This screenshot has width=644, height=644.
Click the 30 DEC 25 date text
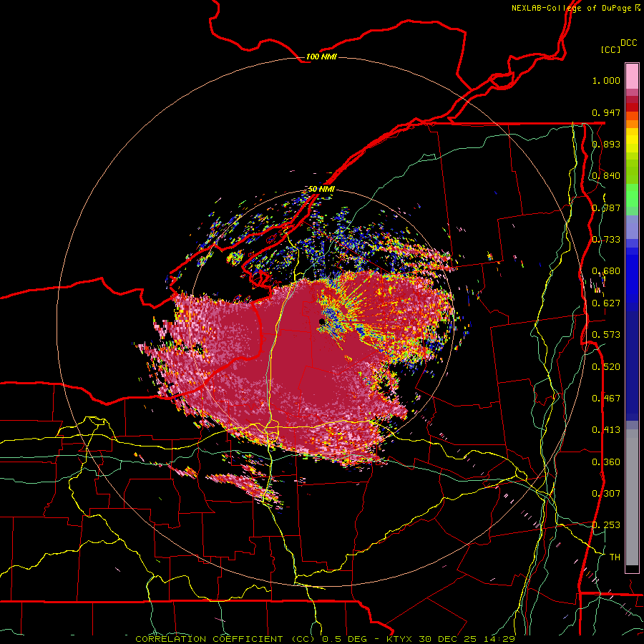(448, 639)
